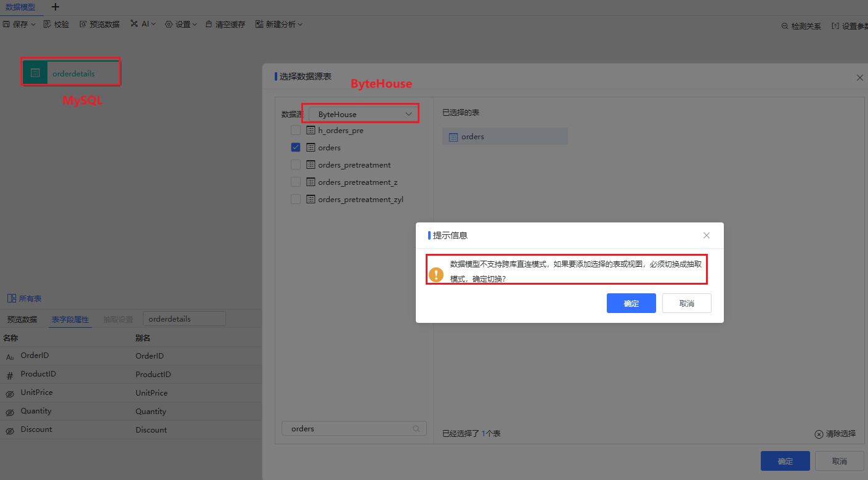The image size is (868, 480).
Task: Click the h_orders_pre table icon
Action: [x=311, y=131]
